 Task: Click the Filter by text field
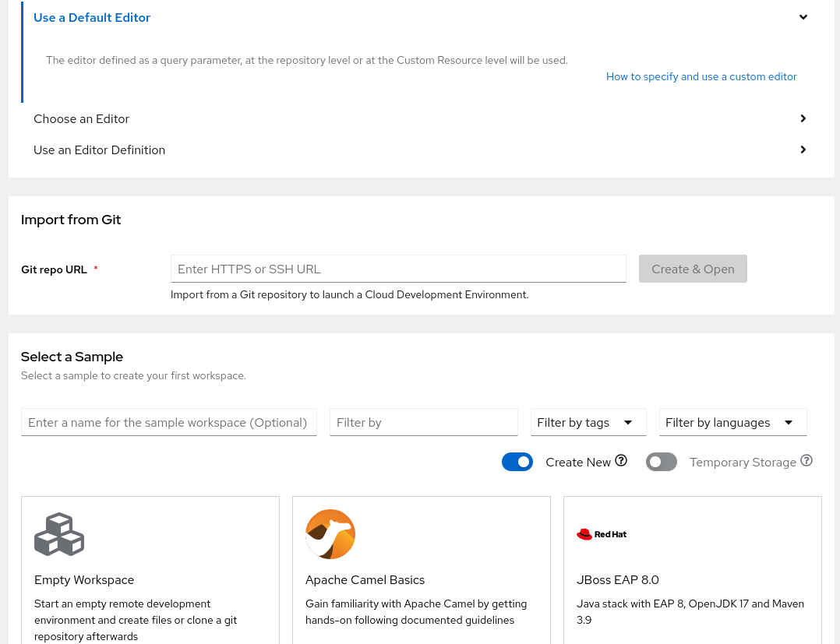(x=423, y=422)
